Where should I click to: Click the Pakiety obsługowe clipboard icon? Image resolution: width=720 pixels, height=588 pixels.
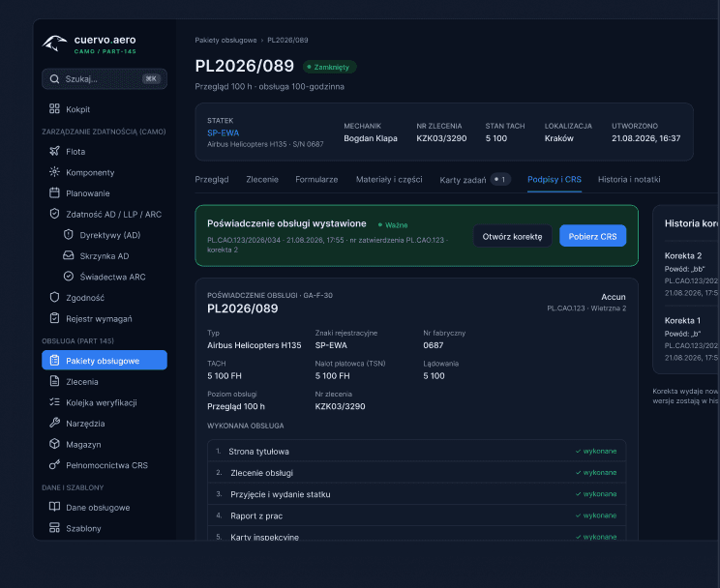click(54, 361)
